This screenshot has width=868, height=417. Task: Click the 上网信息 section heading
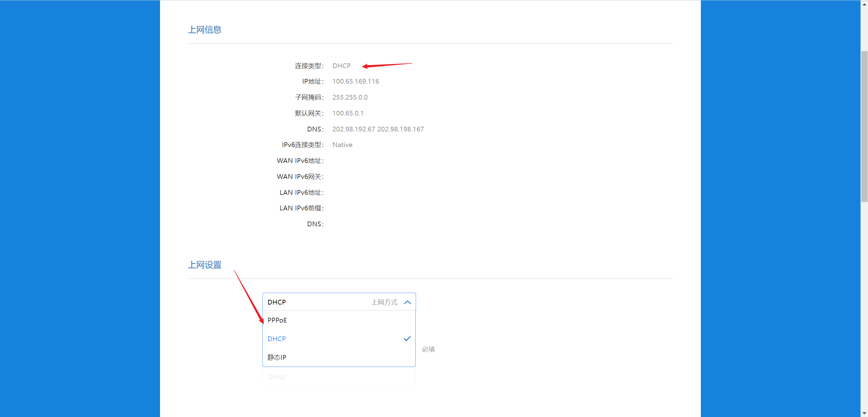pyautogui.click(x=205, y=30)
